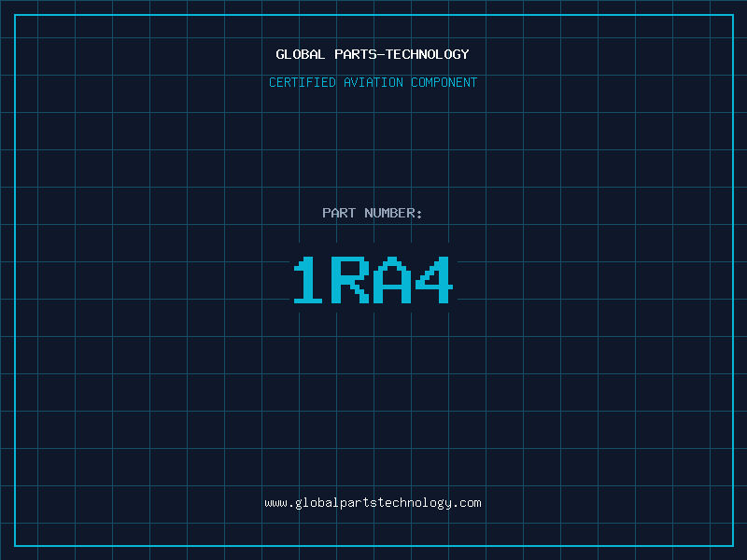747x560 pixels.
Task: Select the "PART NUMBER:" label
Action: [373, 213]
